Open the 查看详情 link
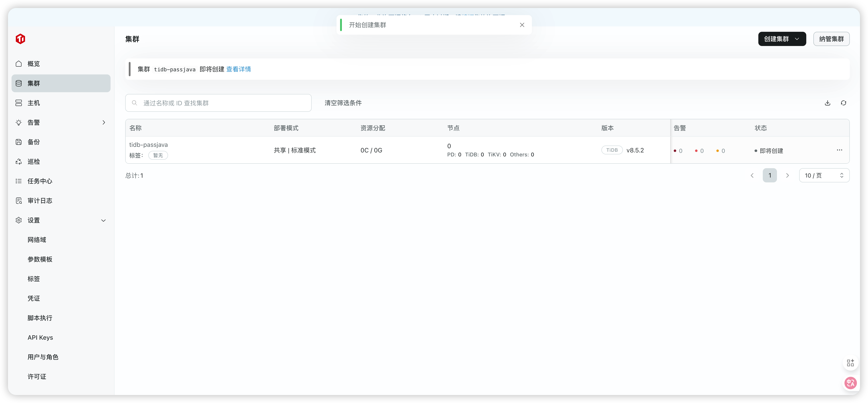 (x=239, y=69)
